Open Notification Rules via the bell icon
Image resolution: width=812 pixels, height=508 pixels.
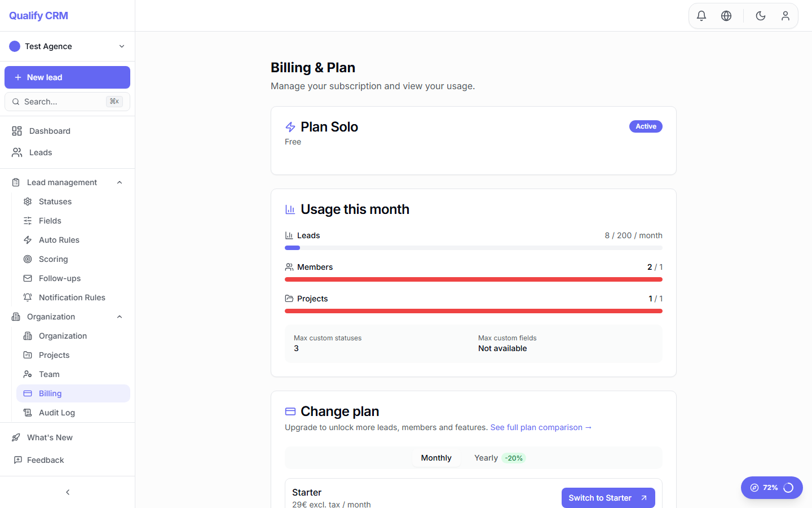point(27,297)
